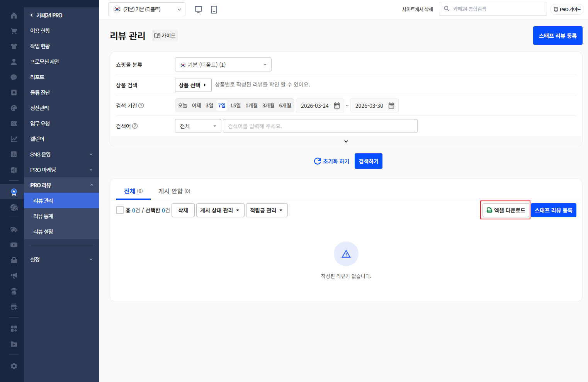Open 리뷰 설정 in sidebar
Screen dimensions: 588x382
61,231
